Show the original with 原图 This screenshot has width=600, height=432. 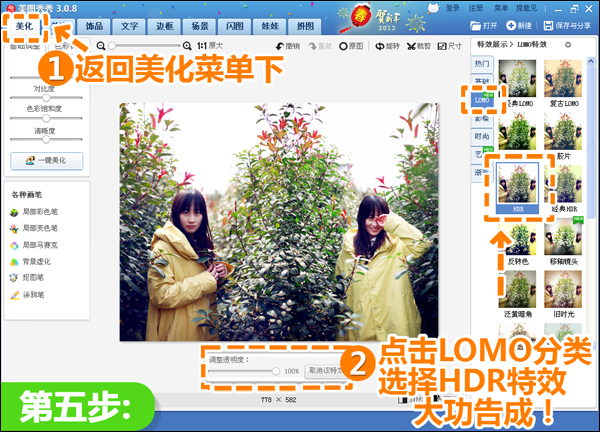[x=351, y=46]
